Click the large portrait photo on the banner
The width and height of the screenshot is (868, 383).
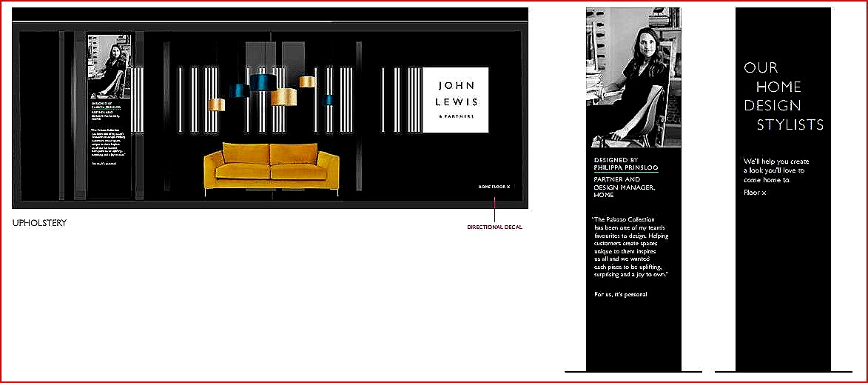[x=633, y=77]
